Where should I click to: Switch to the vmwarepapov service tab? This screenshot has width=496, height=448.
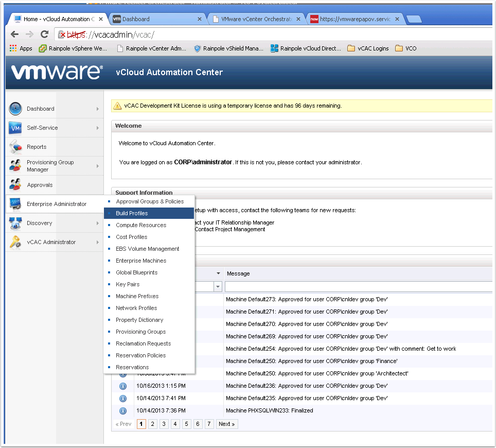[355, 19]
